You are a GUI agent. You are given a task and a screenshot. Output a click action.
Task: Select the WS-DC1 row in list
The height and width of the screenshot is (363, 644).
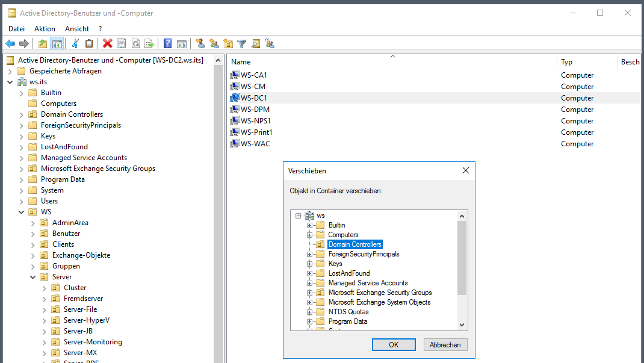click(x=435, y=98)
